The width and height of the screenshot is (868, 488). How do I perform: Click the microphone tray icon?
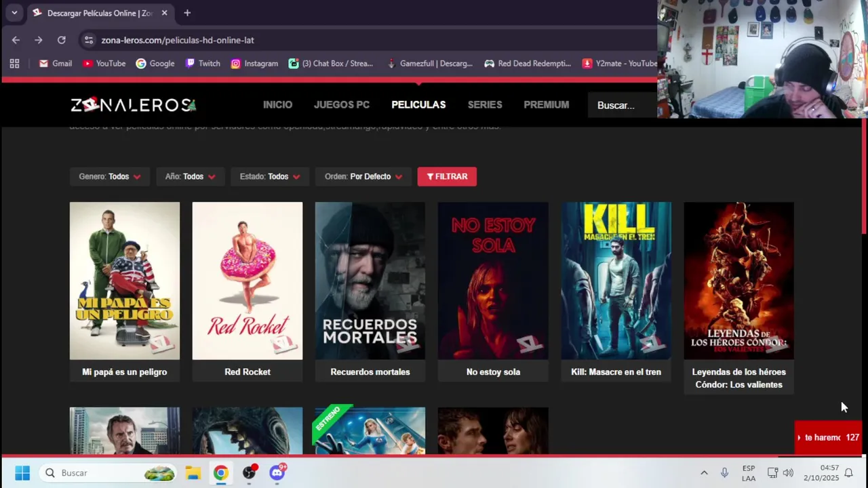click(725, 473)
